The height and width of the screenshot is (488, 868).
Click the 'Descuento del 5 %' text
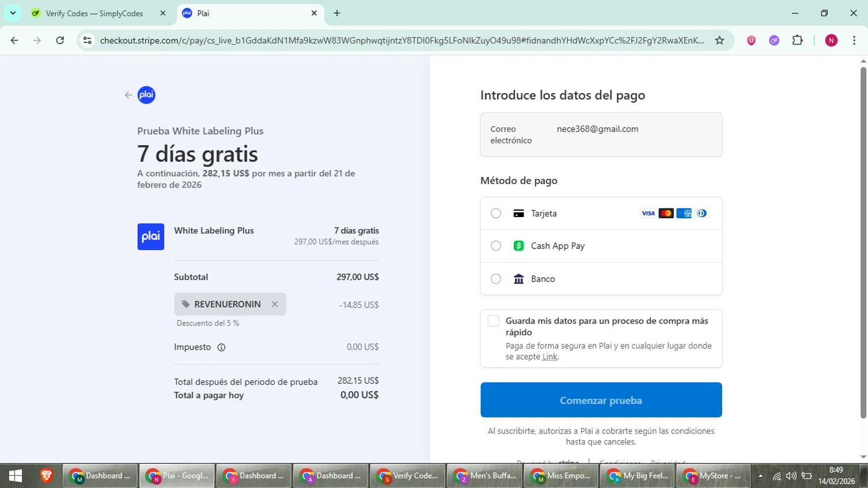[x=208, y=323]
